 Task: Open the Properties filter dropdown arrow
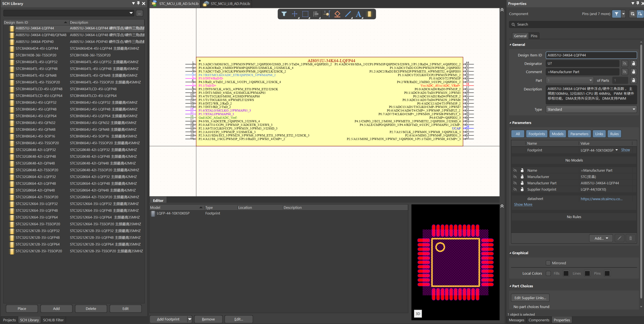point(623,14)
